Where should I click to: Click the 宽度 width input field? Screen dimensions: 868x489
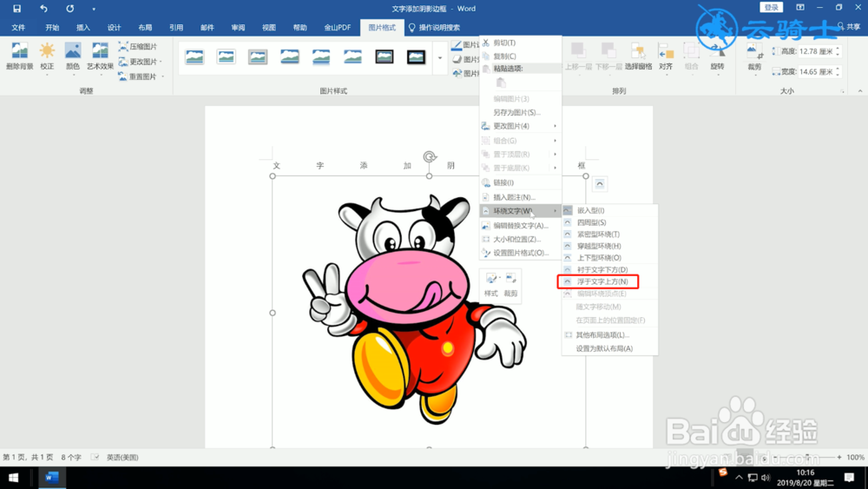[817, 71]
